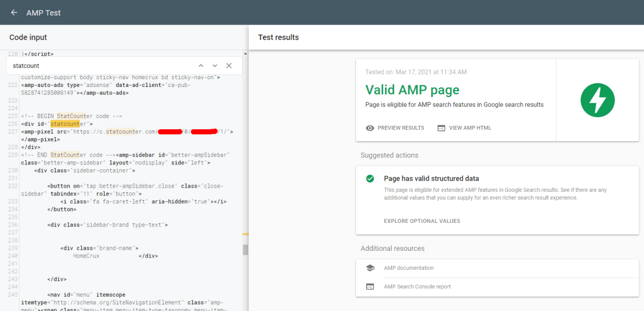Image resolution: width=644 pixels, height=311 pixels.
Task: Click the 'Test results' panel heading
Action: (278, 38)
